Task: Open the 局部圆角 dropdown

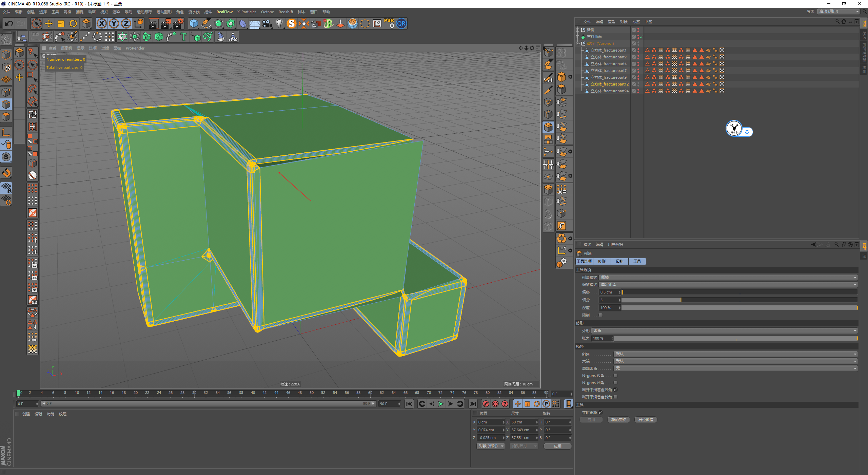Action: coord(735,368)
